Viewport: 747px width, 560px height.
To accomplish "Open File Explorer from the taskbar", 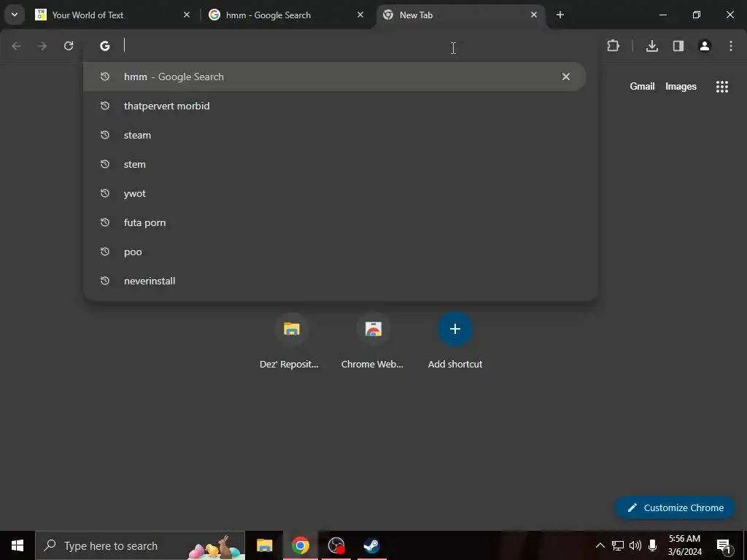I will click(x=264, y=545).
